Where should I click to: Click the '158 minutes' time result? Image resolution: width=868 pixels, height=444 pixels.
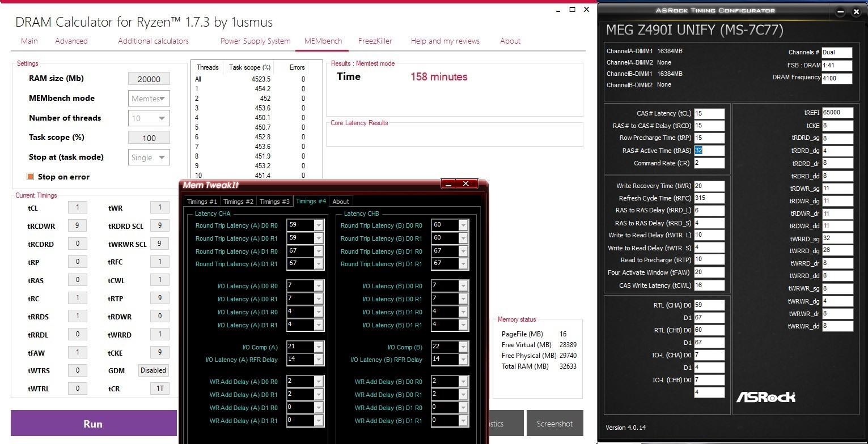click(439, 76)
